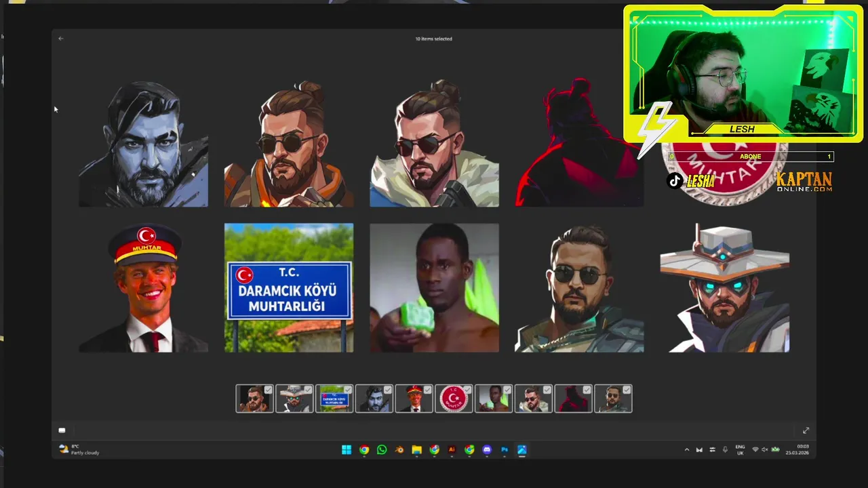The image size is (868, 488).
Task: Click the small white icon at bottom-left of viewer
Action: 62,430
